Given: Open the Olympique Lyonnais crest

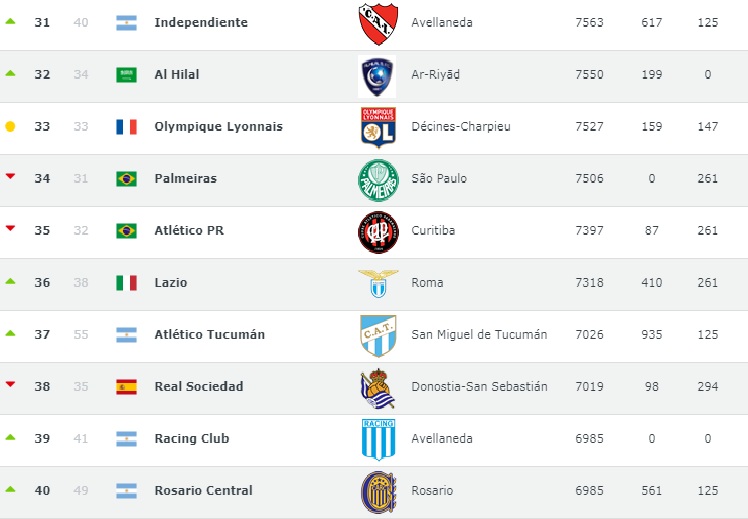Looking at the screenshot, I should (x=378, y=127).
